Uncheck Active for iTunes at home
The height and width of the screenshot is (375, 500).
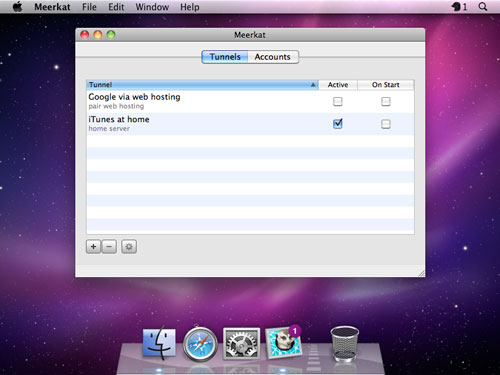click(x=338, y=124)
